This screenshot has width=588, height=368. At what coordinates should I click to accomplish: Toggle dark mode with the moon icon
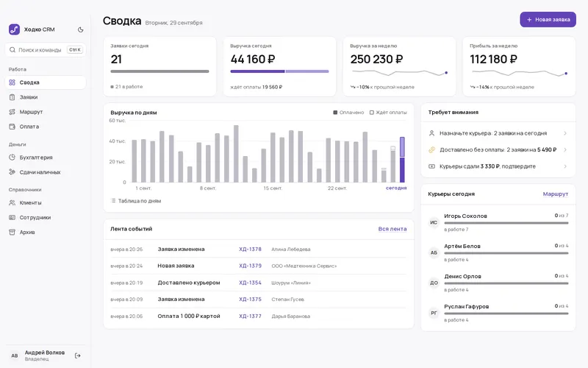pyautogui.click(x=80, y=29)
